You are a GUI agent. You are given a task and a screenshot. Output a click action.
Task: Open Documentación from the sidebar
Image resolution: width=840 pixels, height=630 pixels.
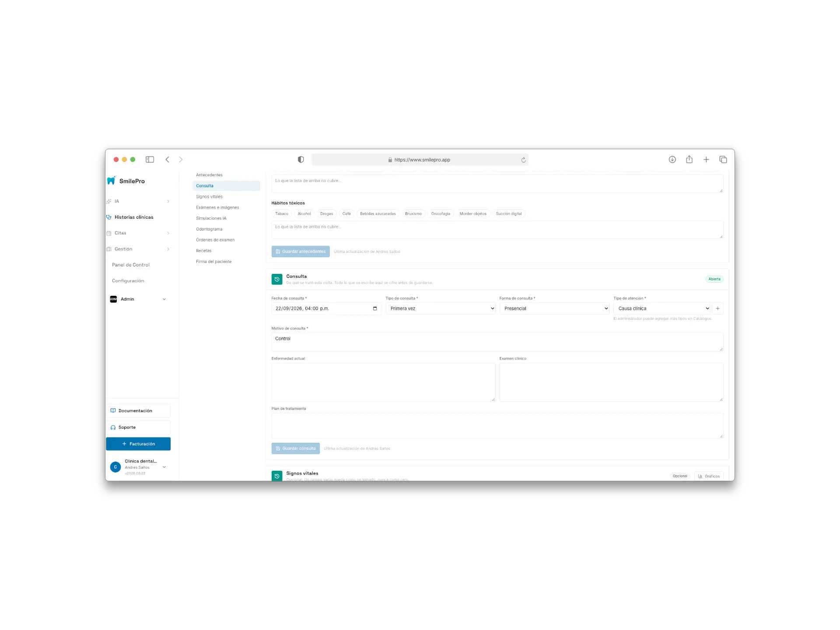pos(138,411)
